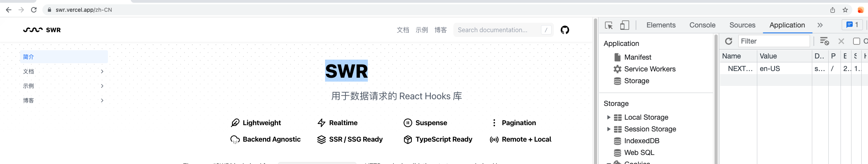Open the GitHub icon link

[x=565, y=30]
